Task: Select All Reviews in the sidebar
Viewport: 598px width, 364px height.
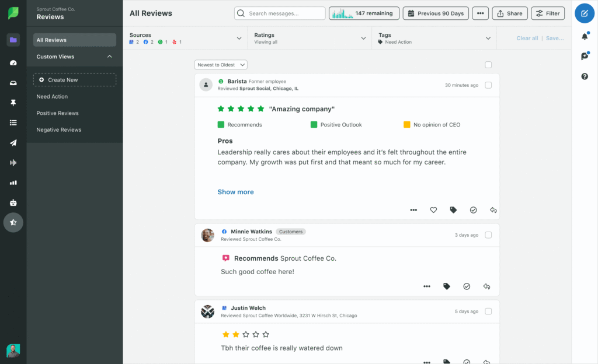Action: [75, 40]
